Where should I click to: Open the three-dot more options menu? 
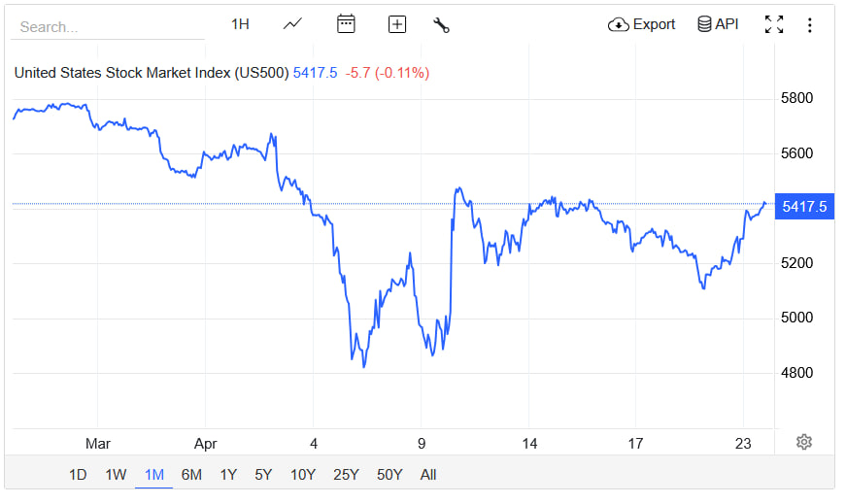[810, 24]
